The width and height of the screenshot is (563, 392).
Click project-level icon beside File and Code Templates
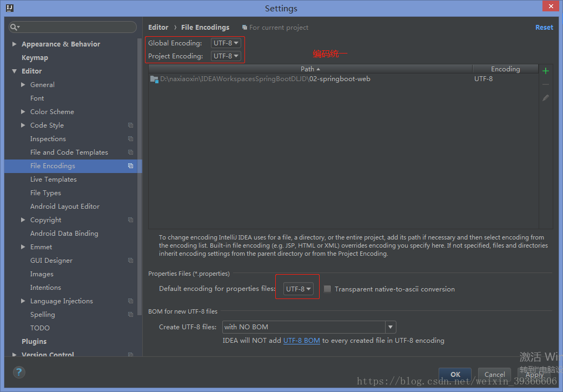(x=131, y=152)
